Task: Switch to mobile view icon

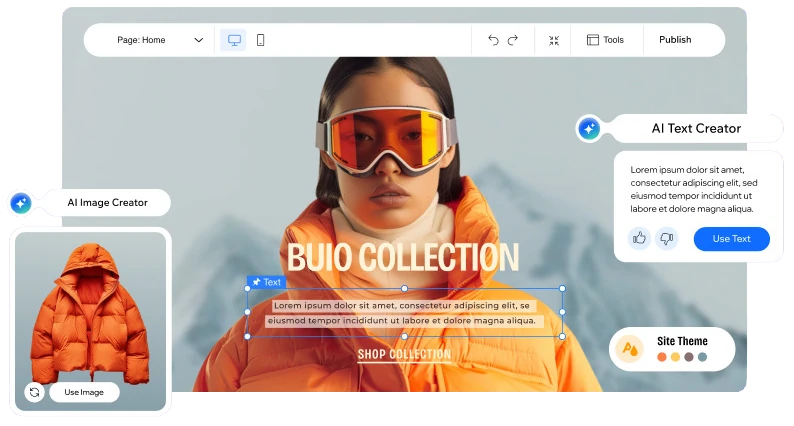Action: 260,40
